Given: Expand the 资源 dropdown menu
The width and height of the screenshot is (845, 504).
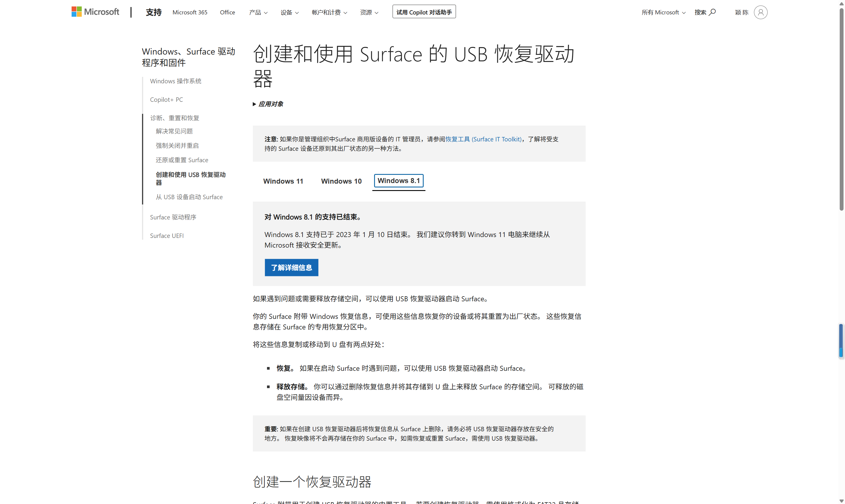Looking at the screenshot, I should pos(369,12).
